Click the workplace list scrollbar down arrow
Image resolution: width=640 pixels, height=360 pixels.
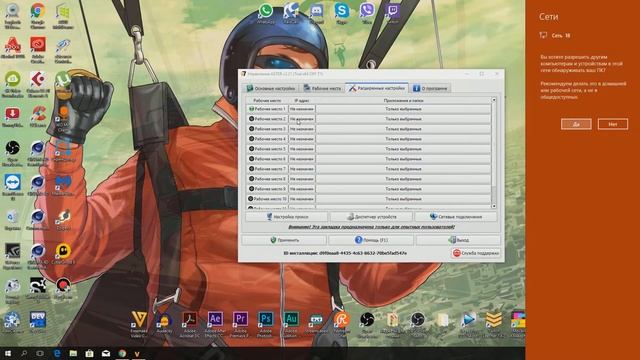click(494, 206)
